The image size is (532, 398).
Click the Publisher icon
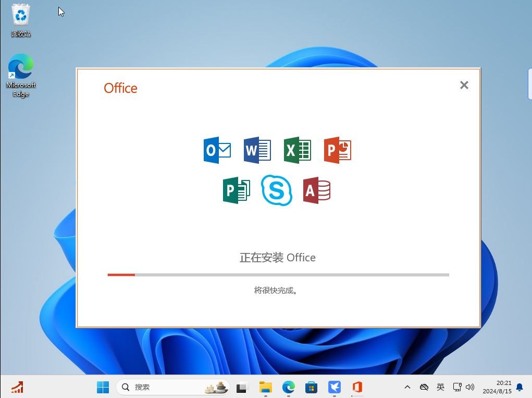[x=237, y=190]
